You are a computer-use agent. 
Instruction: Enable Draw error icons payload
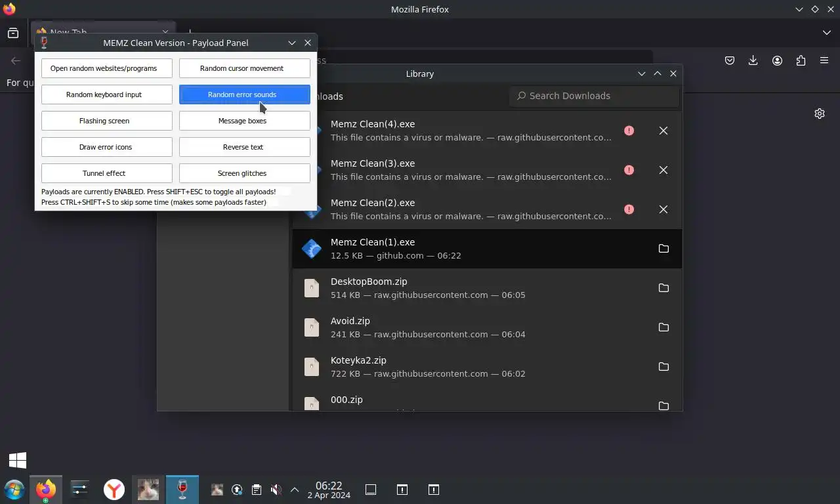click(x=107, y=147)
